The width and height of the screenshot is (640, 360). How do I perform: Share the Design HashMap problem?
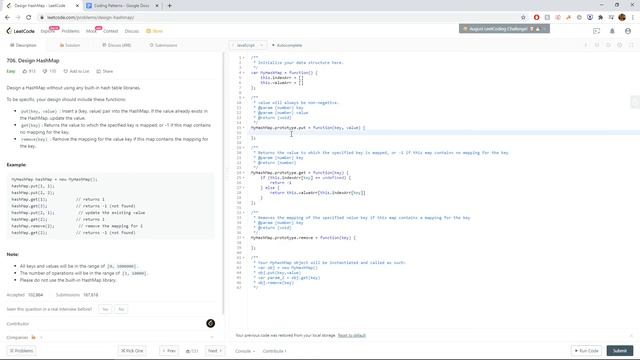point(104,71)
